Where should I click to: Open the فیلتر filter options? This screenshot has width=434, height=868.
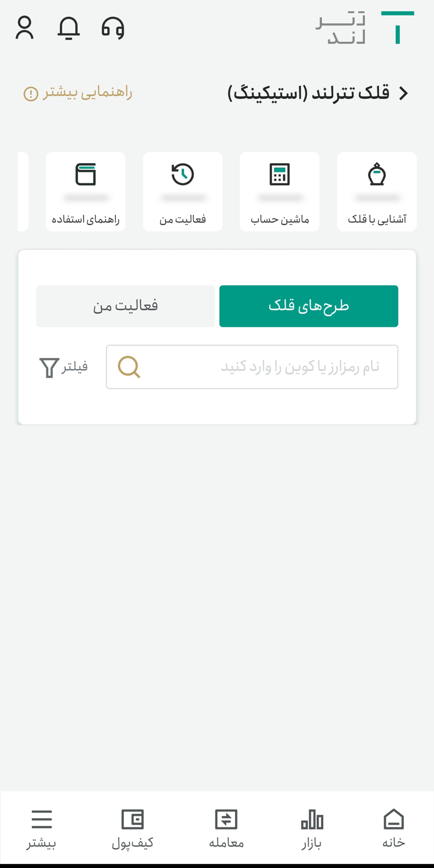63,367
